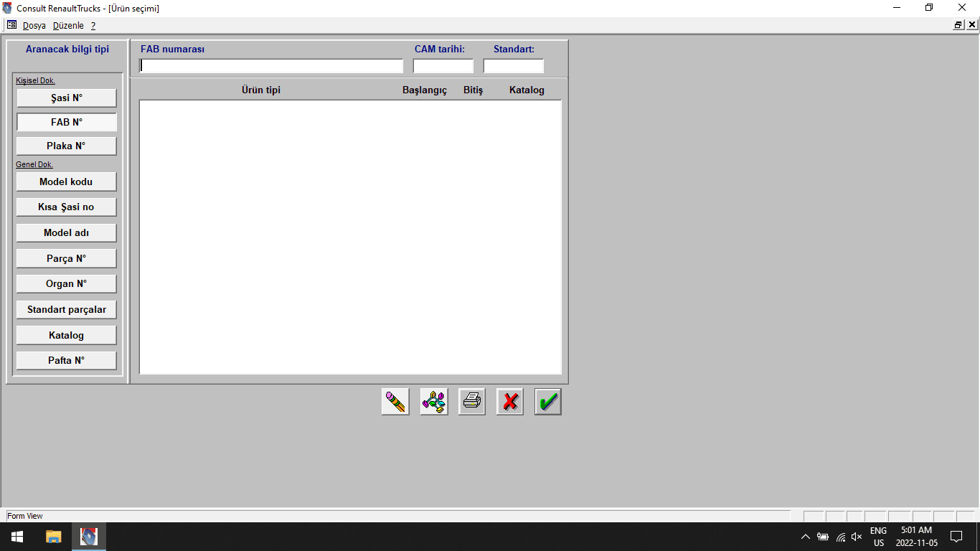The width and height of the screenshot is (980, 551).
Task: Click the Renault Trucks taskbar icon
Action: 89,537
